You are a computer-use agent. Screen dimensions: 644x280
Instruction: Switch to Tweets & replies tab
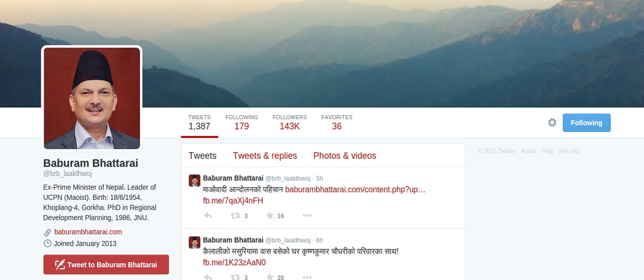coord(265,156)
